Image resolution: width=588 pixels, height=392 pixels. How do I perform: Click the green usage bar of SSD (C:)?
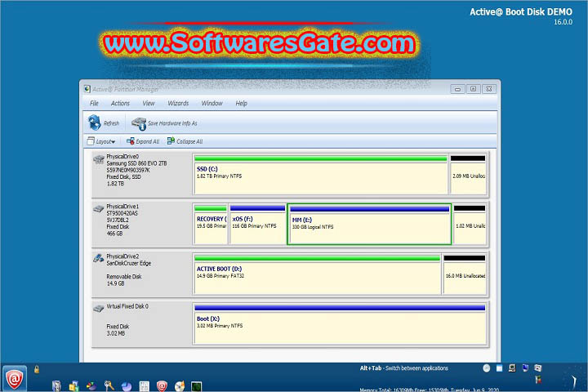tap(321, 158)
